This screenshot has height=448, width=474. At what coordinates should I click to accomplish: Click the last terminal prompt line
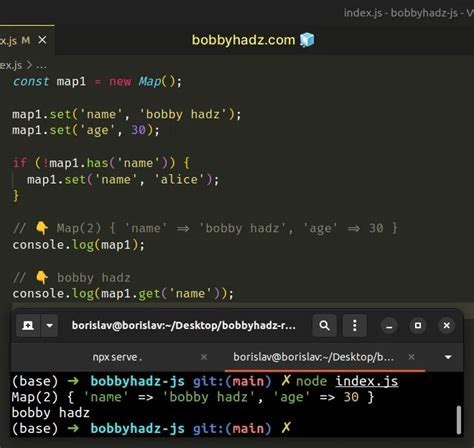pyautogui.click(x=151, y=428)
